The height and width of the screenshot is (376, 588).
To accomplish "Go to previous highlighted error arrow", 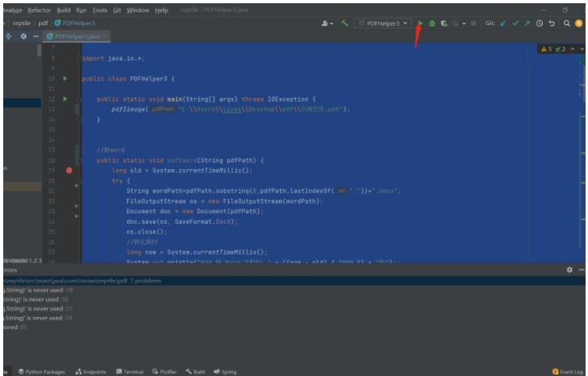I will 573,49.
